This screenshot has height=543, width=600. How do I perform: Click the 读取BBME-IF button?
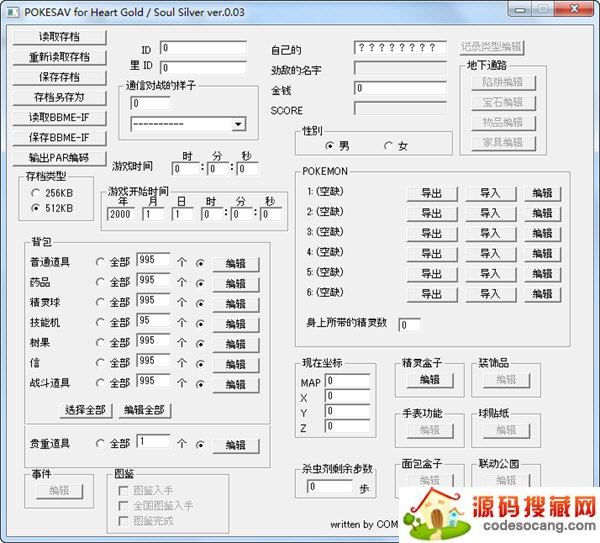(60, 118)
